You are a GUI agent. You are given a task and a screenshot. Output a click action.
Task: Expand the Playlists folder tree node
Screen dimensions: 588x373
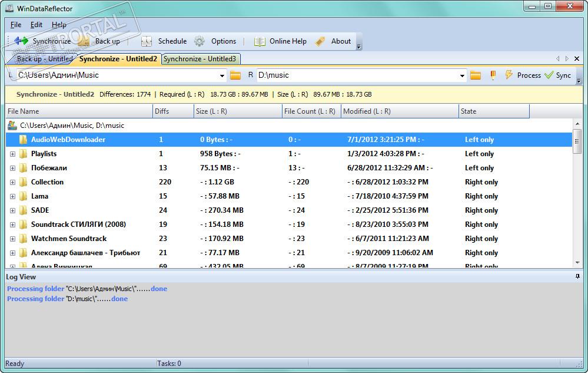[x=12, y=154]
